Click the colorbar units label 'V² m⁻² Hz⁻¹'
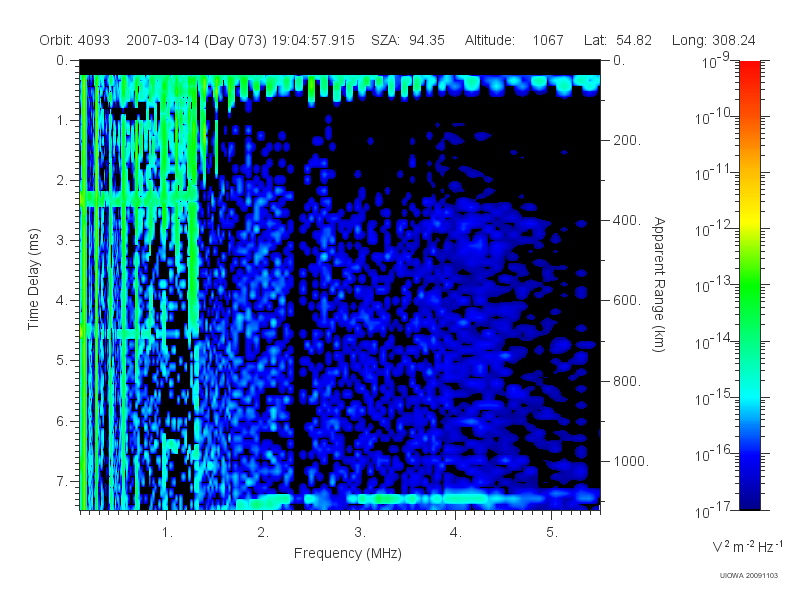 click(747, 546)
